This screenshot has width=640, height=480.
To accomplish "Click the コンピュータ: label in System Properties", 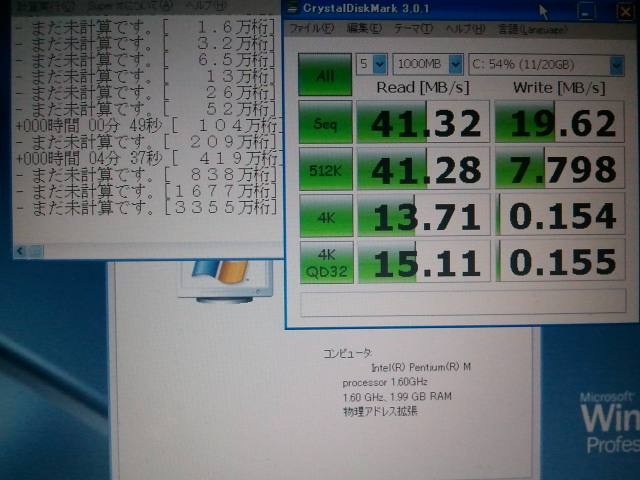I will (347, 353).
